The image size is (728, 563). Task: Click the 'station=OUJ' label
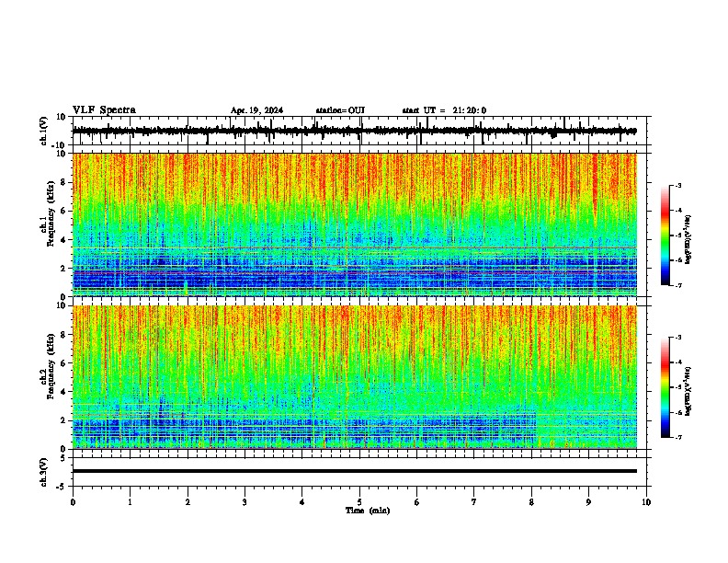(340, 110)
